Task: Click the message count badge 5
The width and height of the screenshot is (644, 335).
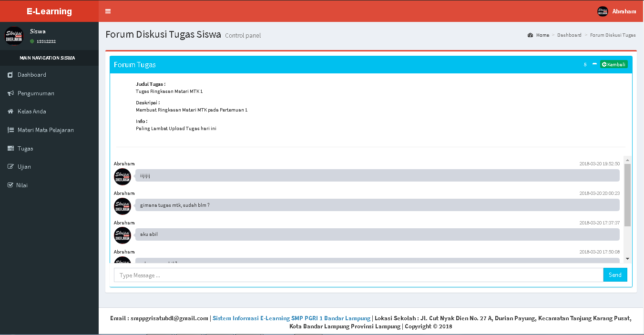Action: coord(585,65)
